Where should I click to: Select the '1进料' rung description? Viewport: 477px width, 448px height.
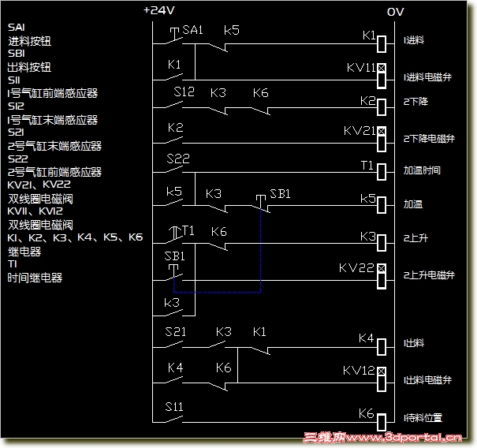414,40
